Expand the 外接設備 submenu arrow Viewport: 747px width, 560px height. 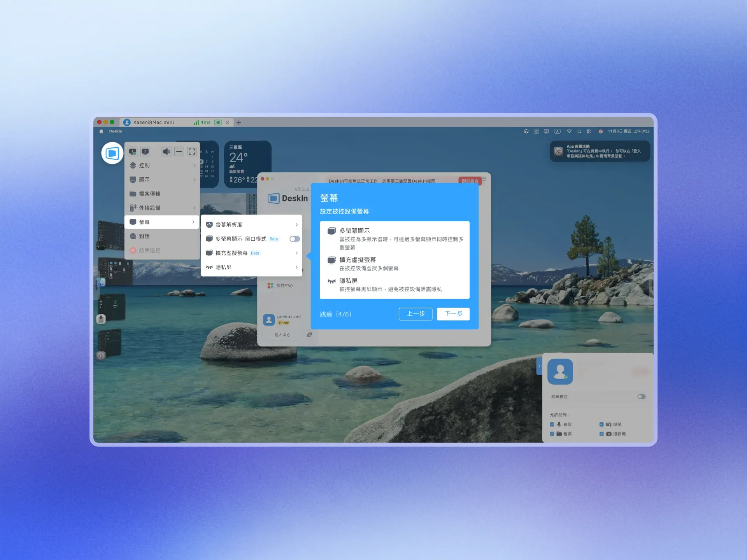point(194,208)
